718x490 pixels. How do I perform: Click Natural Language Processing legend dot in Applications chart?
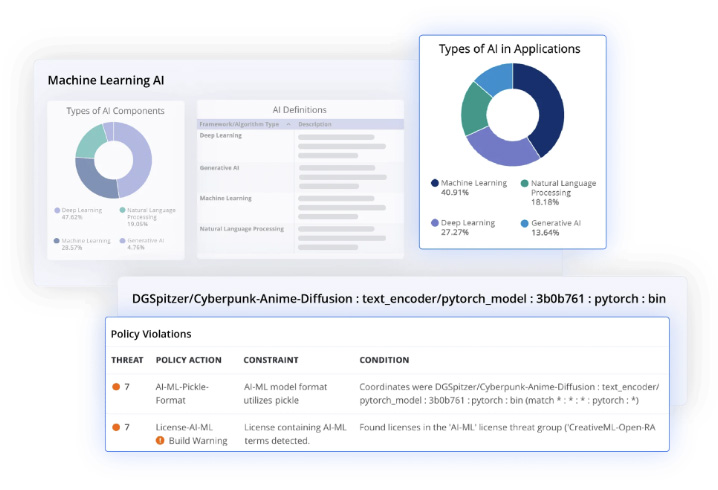pos(524,183)
